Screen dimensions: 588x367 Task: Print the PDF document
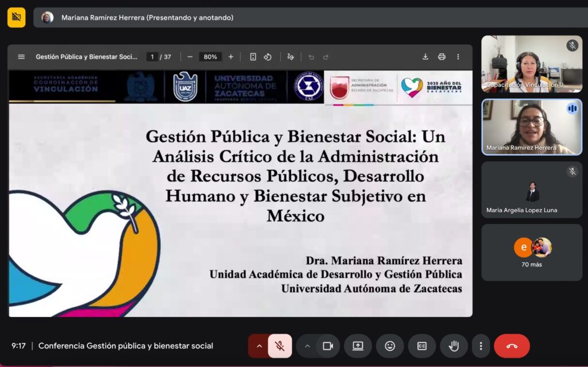442,57
